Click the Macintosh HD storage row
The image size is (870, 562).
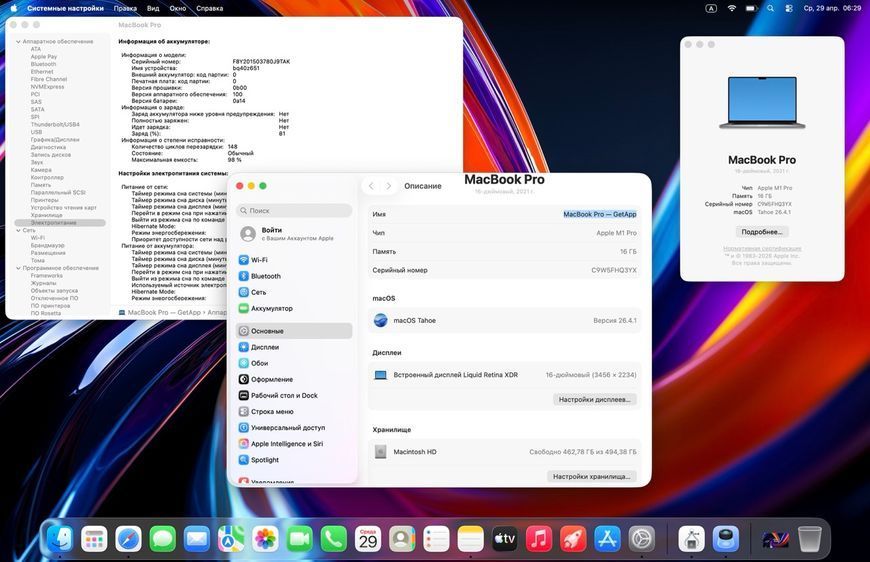(x=504, y=452)
